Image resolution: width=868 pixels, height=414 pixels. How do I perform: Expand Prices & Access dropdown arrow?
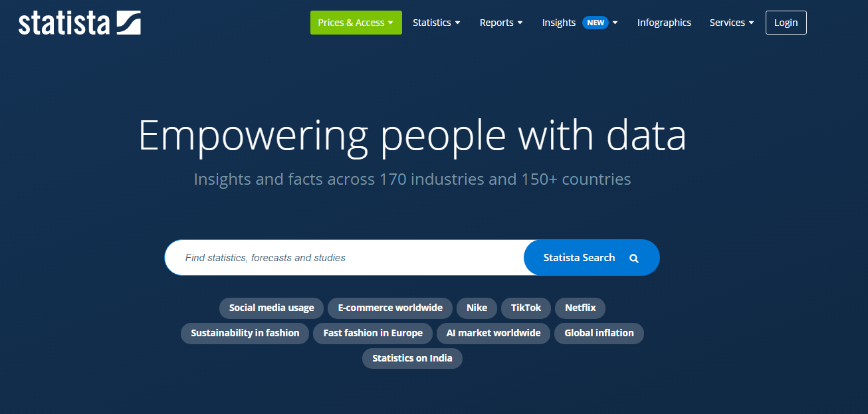[391, 23]
